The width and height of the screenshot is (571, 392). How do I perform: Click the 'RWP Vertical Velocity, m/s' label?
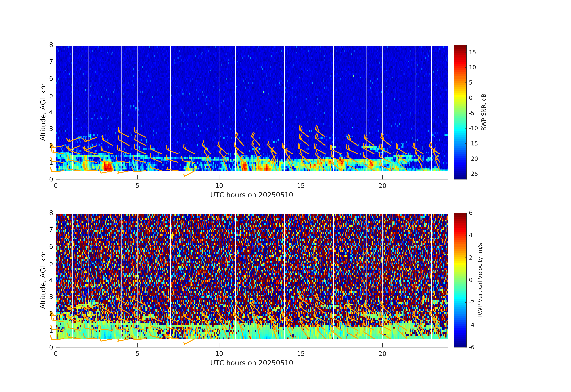pyautogui.click(x=480, y=280)
